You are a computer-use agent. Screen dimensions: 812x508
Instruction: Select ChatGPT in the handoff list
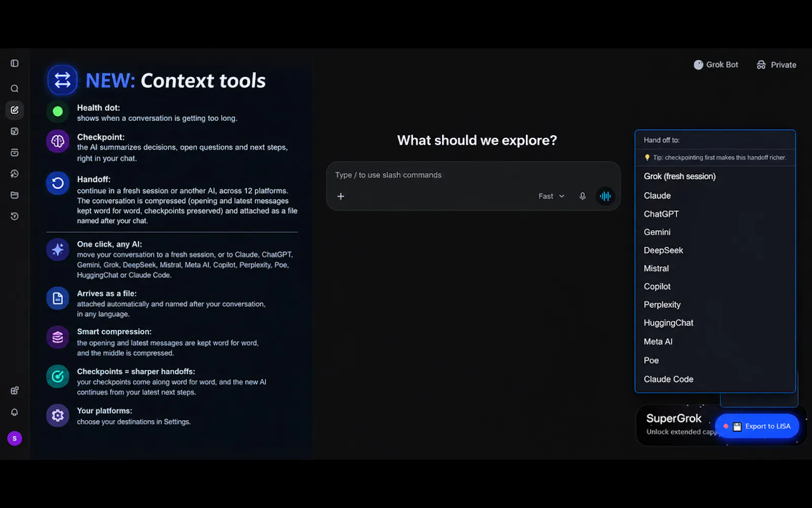(x=715, y=214)
